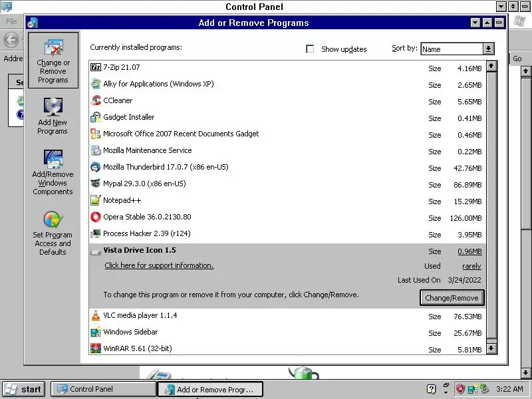
Task: Select Opera Stable 36.0.2130.80 entry
Action: point(287,217)
